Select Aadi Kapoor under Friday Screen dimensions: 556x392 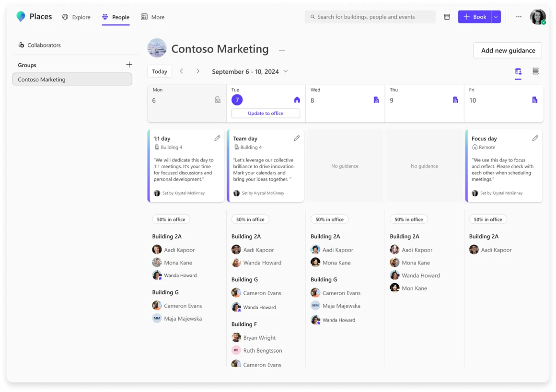(x=491, y=250)
